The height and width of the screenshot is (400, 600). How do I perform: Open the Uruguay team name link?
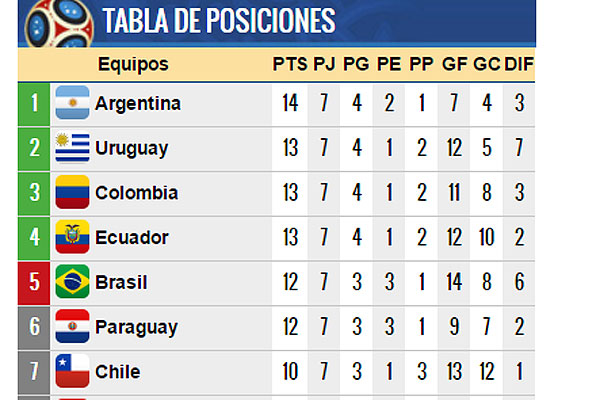(x=132, y=148)
